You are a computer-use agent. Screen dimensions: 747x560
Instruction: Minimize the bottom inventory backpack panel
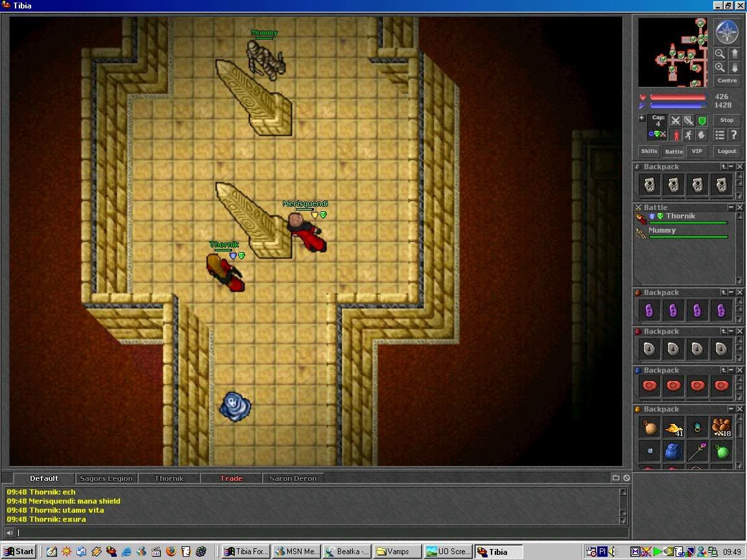point(731,409)
